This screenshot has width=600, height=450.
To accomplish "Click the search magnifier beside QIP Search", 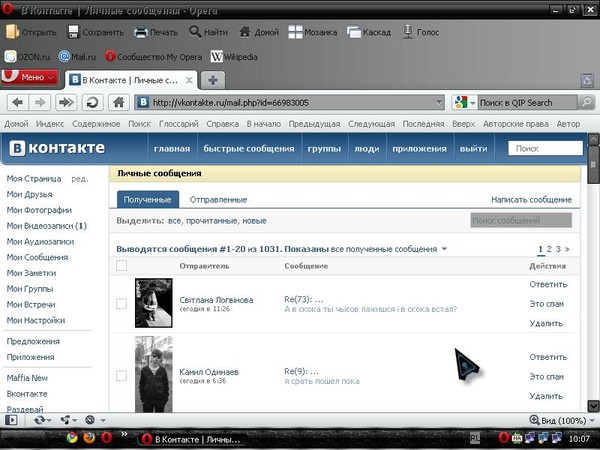I will tap(586, 102).
